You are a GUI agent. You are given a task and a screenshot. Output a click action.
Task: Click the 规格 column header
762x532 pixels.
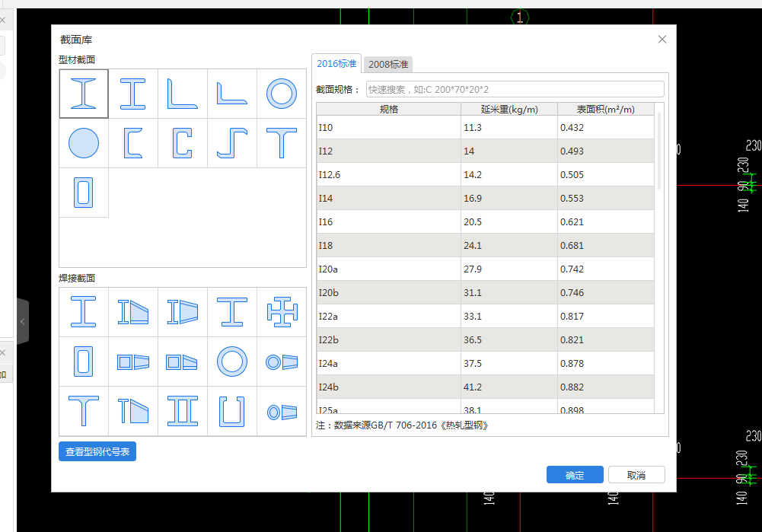click(x=389, y=110)
